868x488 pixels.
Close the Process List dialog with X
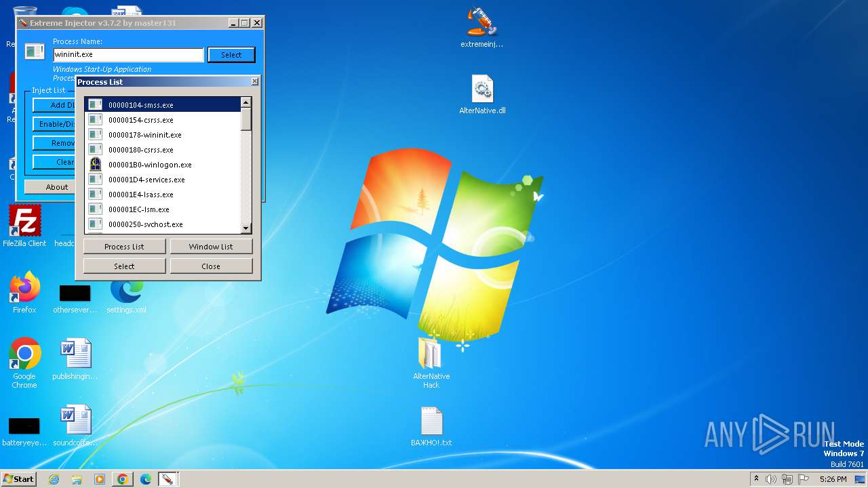(x=254, y=81)
